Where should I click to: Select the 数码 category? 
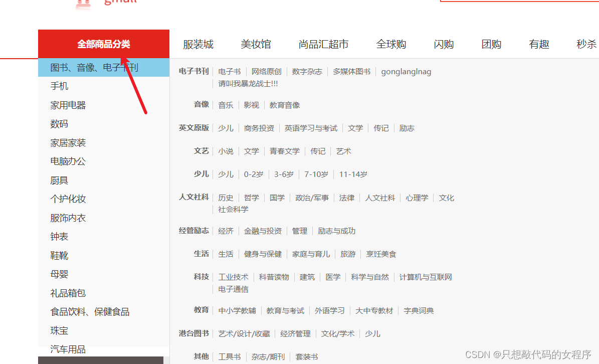(x=59, y=124)
